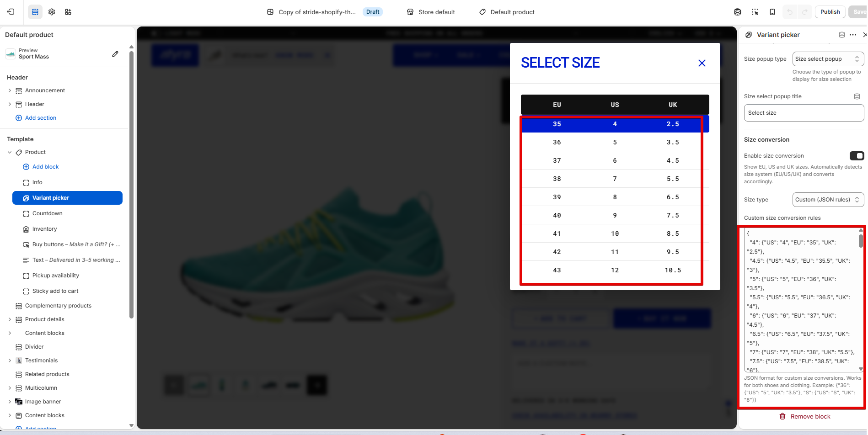The height and width of the screenshot is (435, 868).
Task: Select the Sections panel icon
Action: tap(35, 12)
